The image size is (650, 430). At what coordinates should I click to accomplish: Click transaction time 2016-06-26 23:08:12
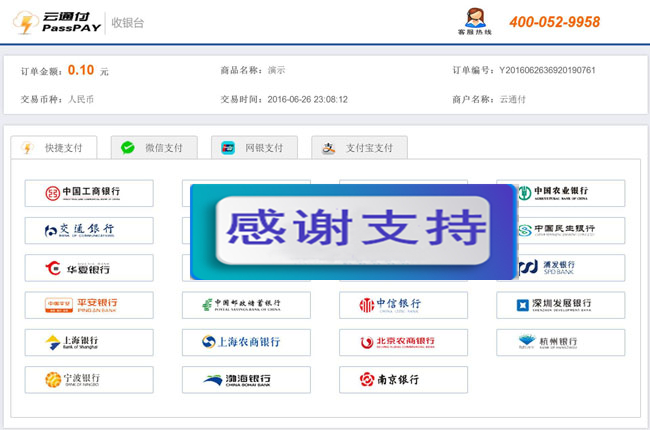308,100
